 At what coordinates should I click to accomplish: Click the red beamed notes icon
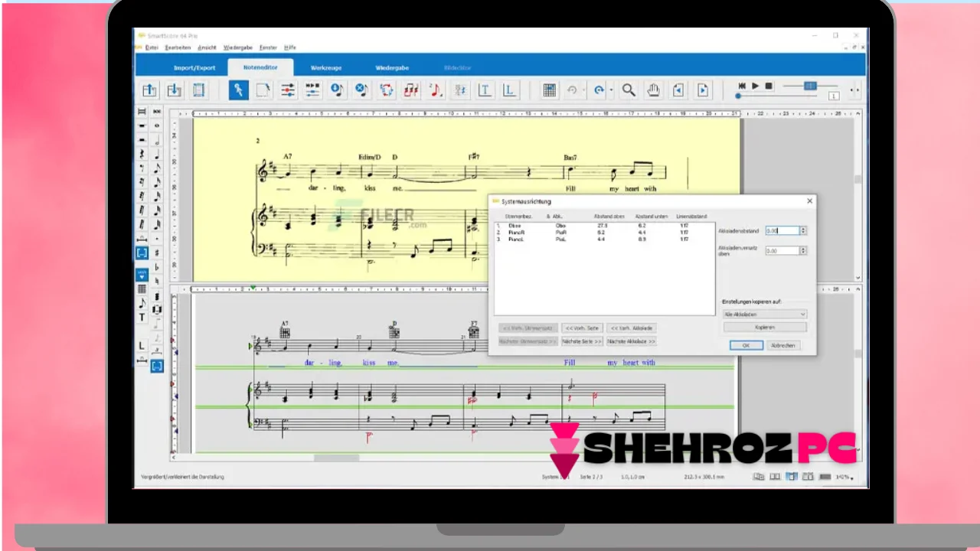click(410, 90)
